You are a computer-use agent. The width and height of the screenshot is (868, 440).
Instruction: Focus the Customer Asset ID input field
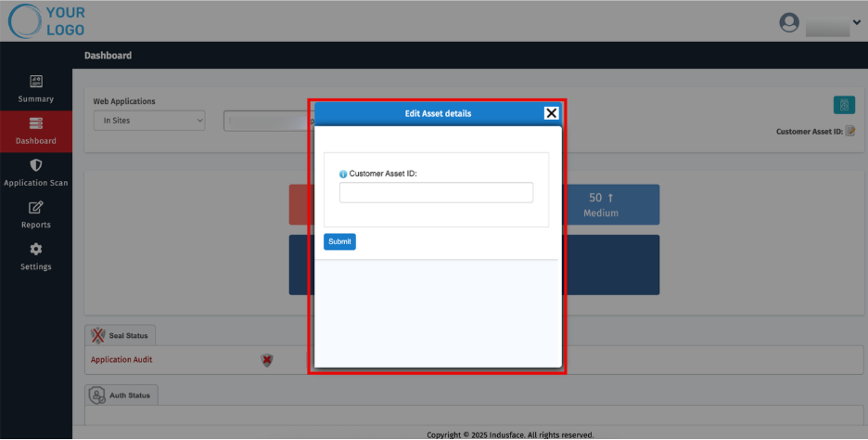pos(436,192)
